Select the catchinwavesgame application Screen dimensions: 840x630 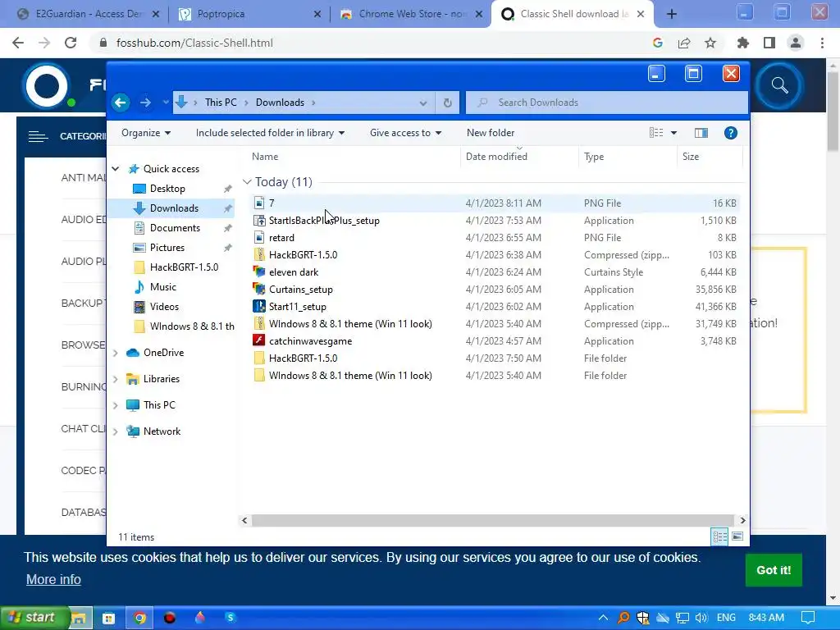tap(310, 341)
